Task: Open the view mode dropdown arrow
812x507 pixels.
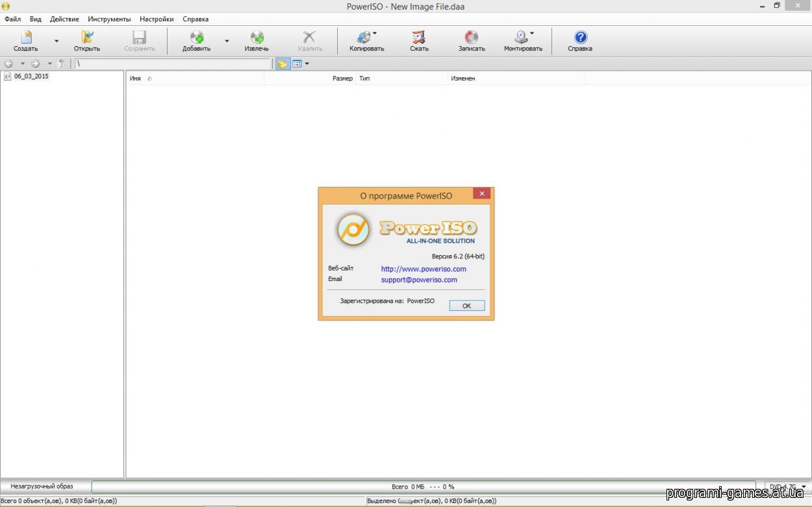Action: (307, 64)
